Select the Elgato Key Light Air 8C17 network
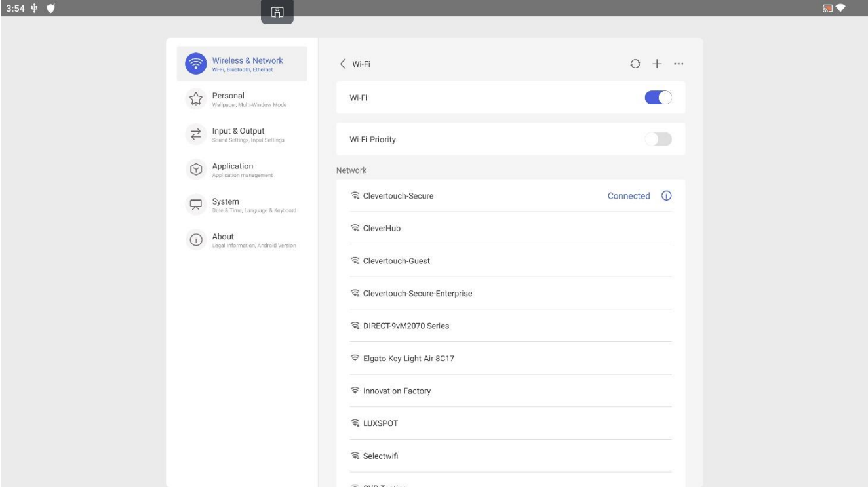The width and height of the screenshot is (868, 487). (511, 359)
